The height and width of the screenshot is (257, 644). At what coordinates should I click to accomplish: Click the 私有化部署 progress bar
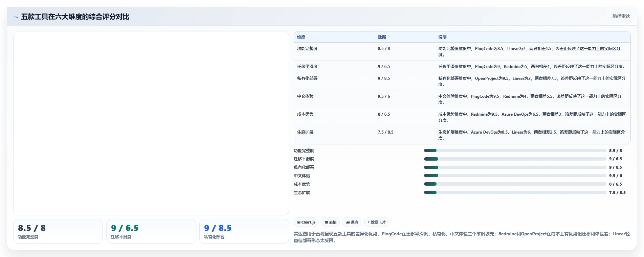(x=515, y=167)
